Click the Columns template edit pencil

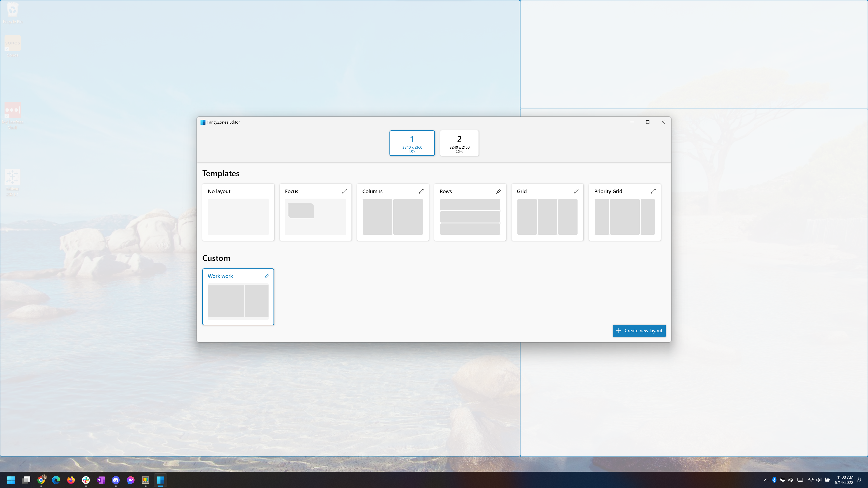click(x=421, y=191)
